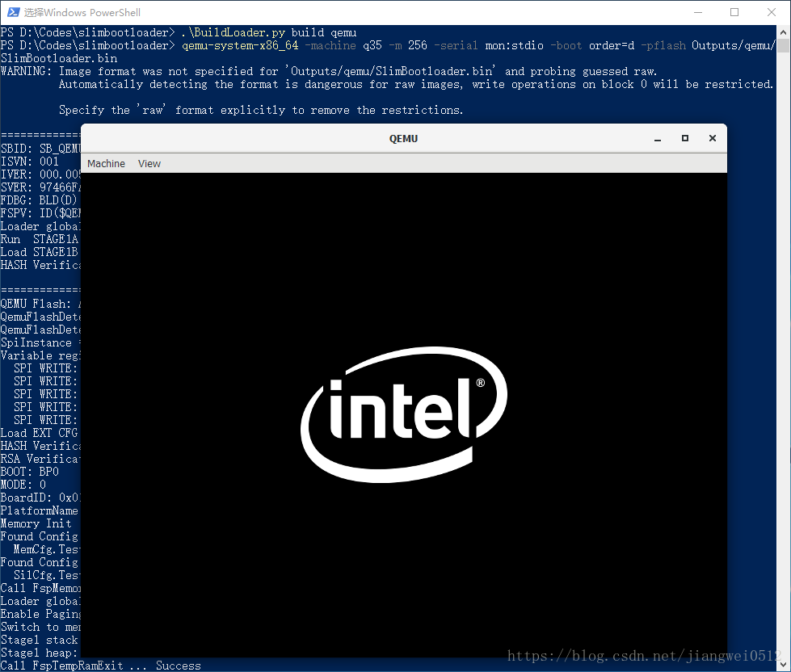Minimize the Windows PowerShell window

[x=698, y=12]
